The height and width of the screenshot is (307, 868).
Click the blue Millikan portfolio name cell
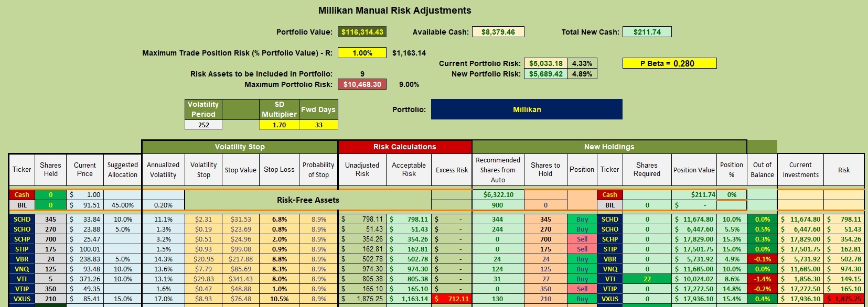(527, 109)
